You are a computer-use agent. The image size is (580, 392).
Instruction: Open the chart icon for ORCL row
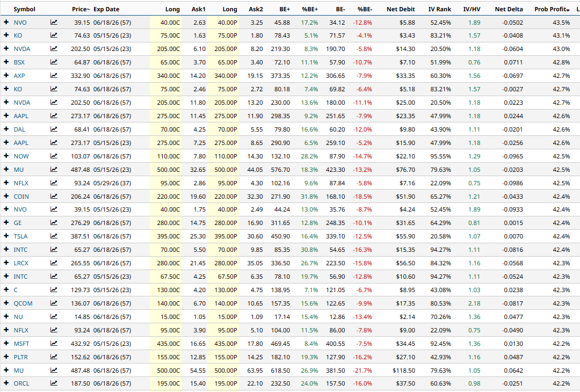tap(54, 383)
